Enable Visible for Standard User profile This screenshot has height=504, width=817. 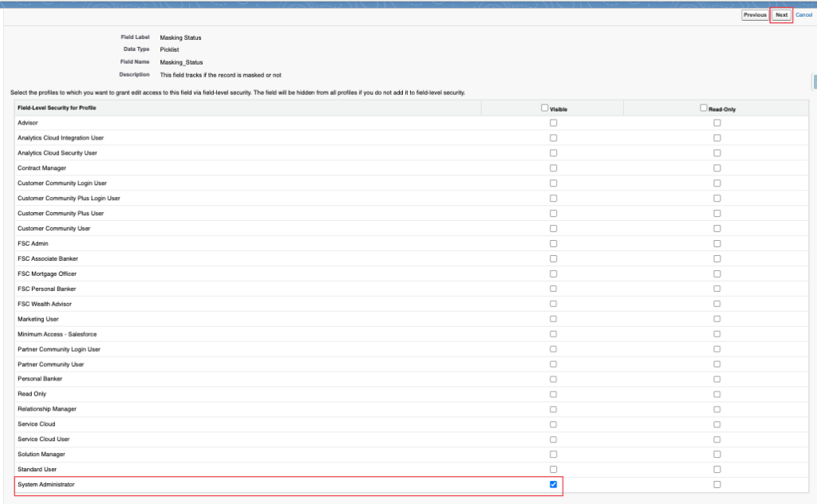coord(554,470)
